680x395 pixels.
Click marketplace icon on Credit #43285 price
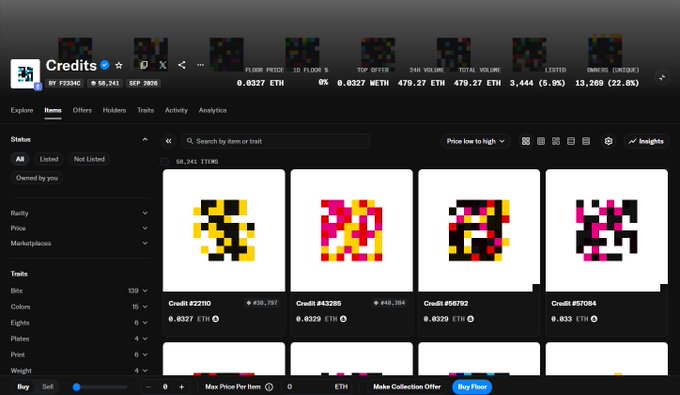[343, 319]
